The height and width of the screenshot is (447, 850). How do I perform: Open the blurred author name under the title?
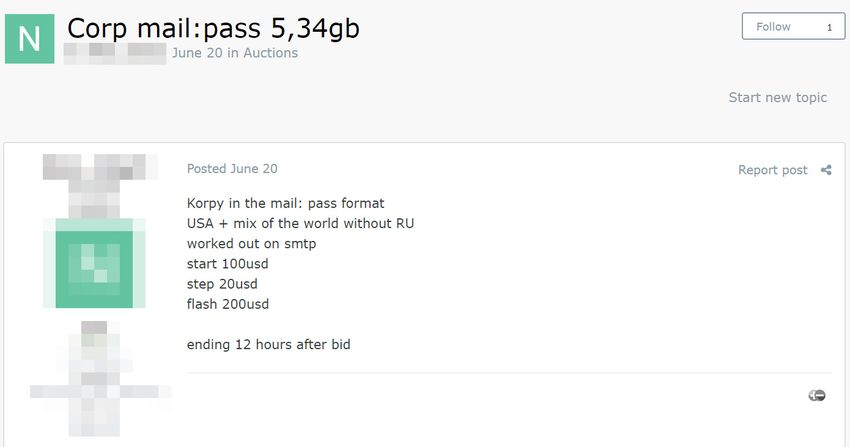pos(115,54)
